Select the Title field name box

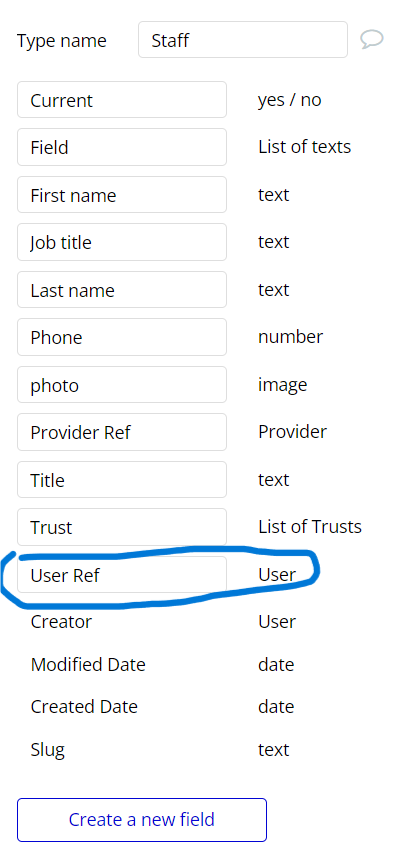[x=122, y=480]
